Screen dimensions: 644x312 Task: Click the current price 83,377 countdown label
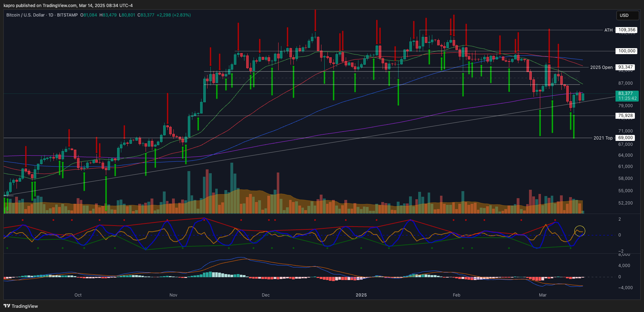pyautogui.click(x=627, y=96)
